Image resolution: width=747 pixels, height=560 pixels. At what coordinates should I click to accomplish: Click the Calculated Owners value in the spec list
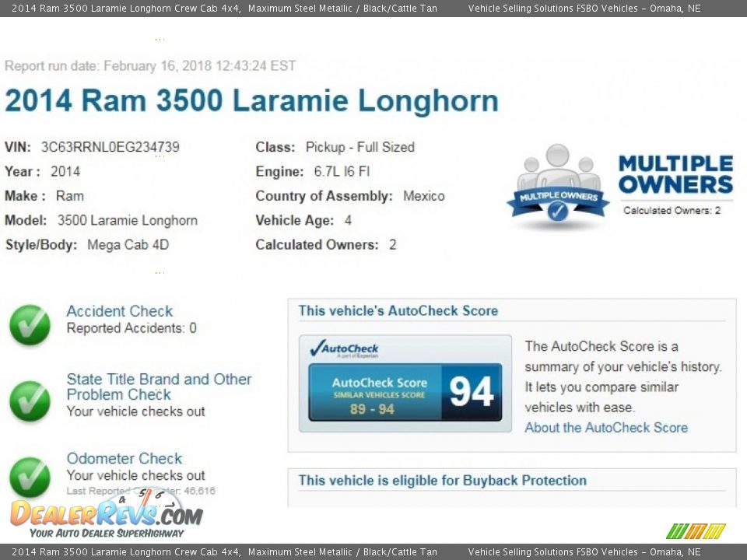pos(392,245)
